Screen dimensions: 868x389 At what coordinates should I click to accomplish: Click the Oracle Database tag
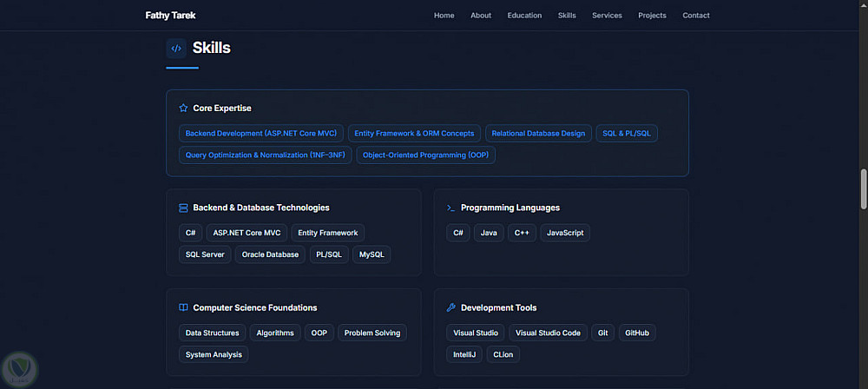point(270,255)
